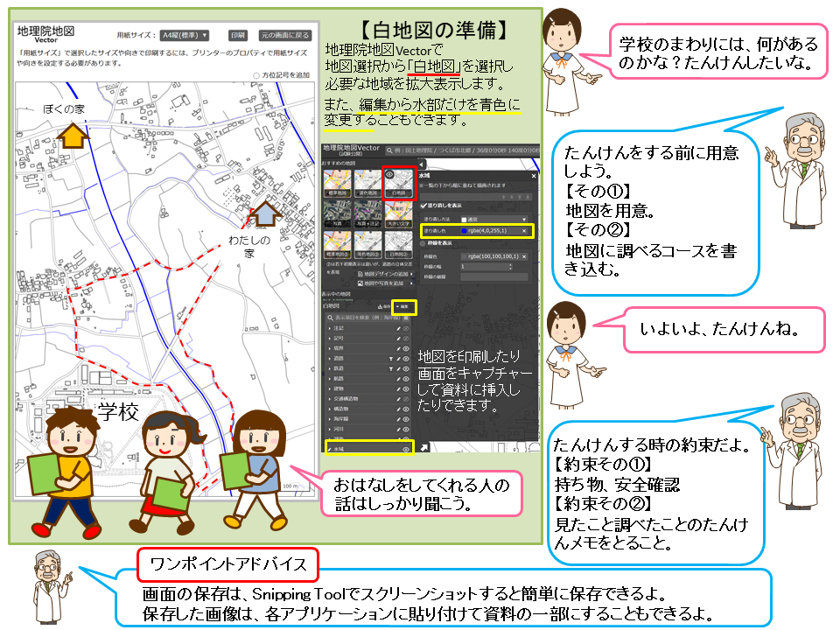Click the 印刷 print button
The image size is (840, 630).
[x=237, y=35]
